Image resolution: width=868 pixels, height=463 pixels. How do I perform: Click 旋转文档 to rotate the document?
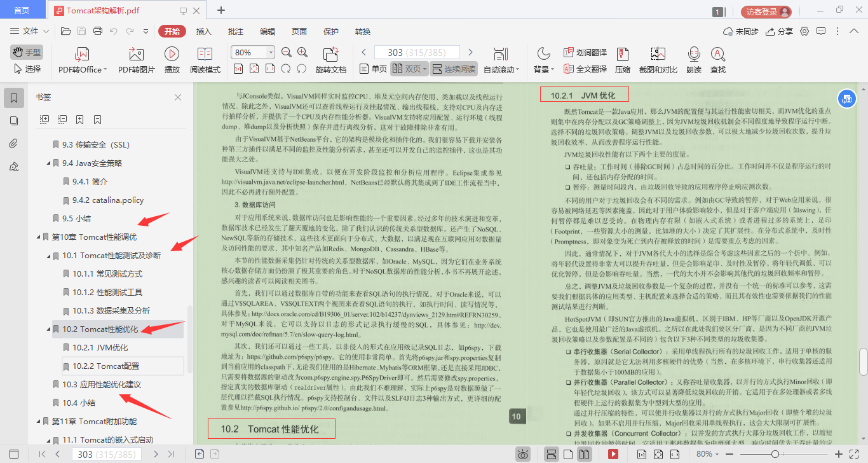pyautogui.click(x=330, y=60)
